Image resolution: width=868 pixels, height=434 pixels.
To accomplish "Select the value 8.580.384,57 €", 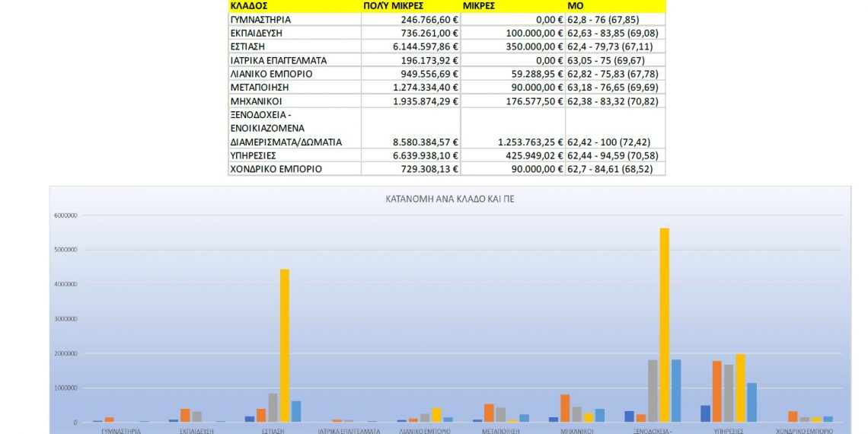I will [427, 142].
